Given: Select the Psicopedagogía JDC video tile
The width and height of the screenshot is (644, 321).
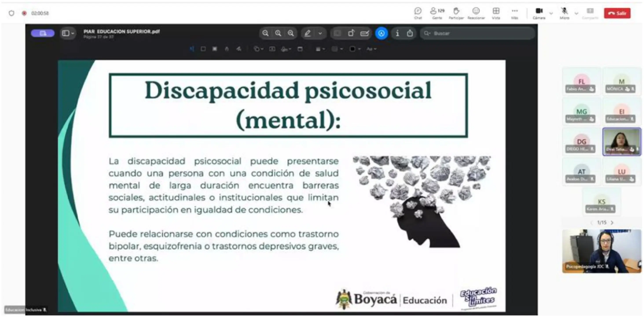Looking at the screenshot, I should (x=602, y=251).
